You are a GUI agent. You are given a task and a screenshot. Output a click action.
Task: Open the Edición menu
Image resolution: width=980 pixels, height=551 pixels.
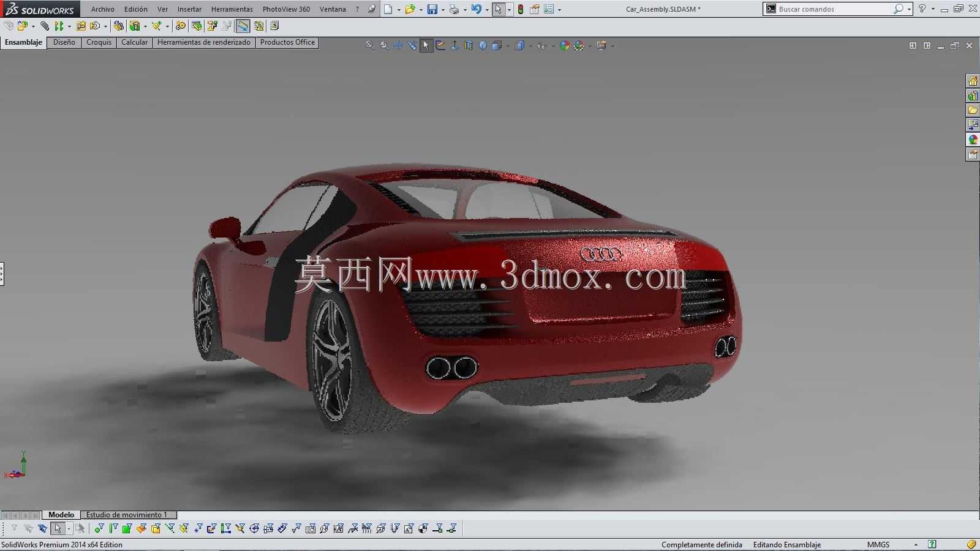click(x=135, y=9)
